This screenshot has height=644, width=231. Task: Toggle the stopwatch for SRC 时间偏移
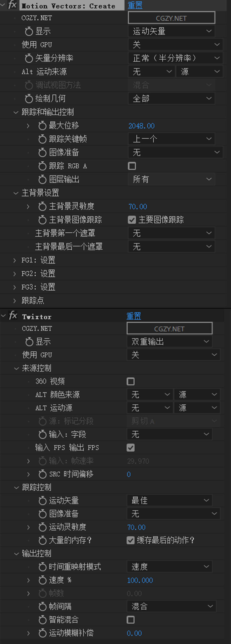tap(42, 474)
